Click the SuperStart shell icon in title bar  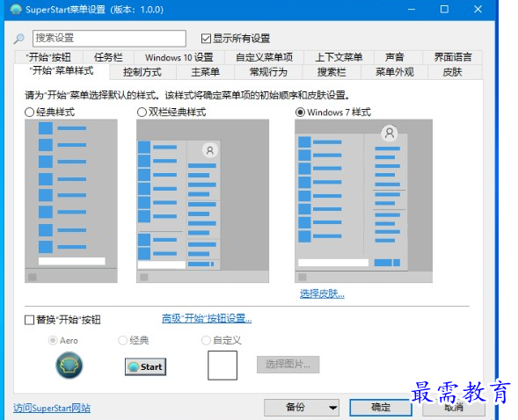coord(16,10)
